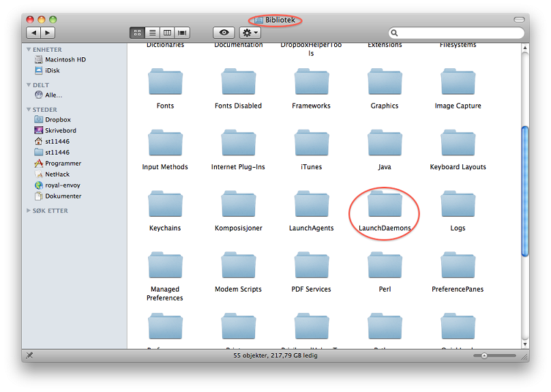Select Programmer in the sidebar
Screen dimensions: 551x392
[x=63, y=163]
